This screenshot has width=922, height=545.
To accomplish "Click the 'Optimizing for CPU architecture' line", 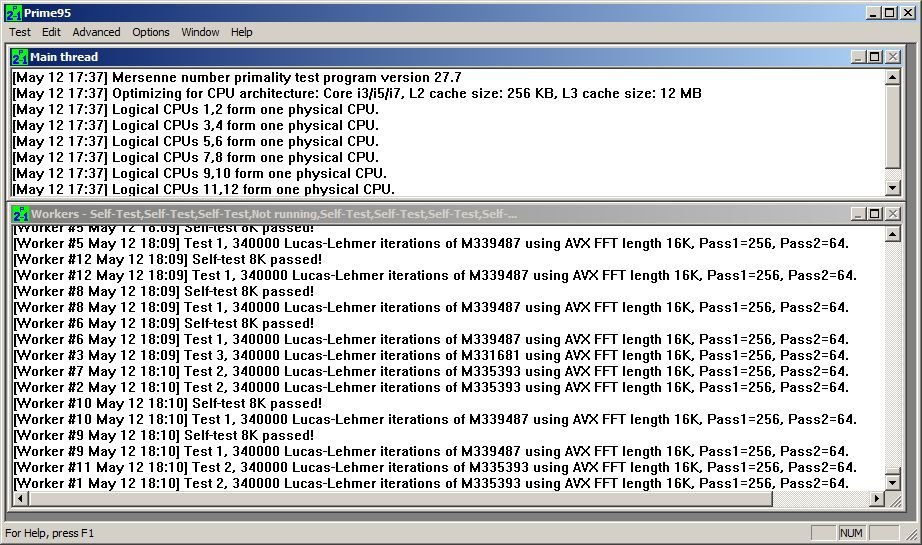I will click(x=357, y=93).
